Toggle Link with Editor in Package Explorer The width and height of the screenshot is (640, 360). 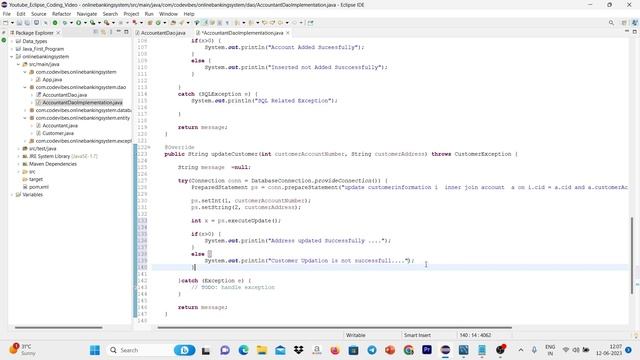[x=103, y=32]
